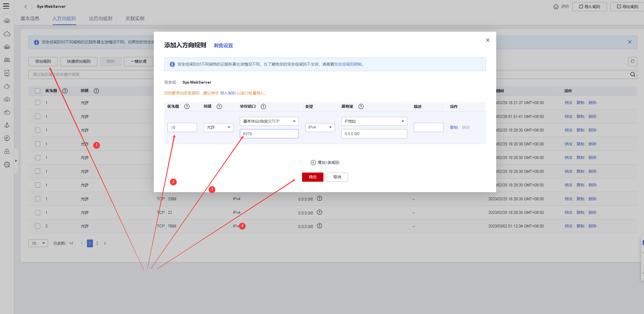This screenshot has width=644, height=314.
Task: Close the 添加入方向规则 dialog
Action: [x=487, y=40]
